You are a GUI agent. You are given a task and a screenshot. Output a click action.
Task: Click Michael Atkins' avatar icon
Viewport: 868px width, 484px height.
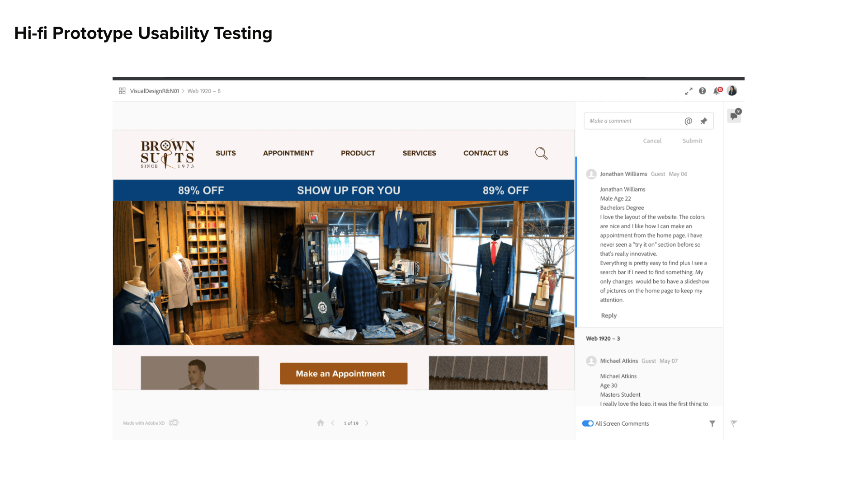coord(591,361)
